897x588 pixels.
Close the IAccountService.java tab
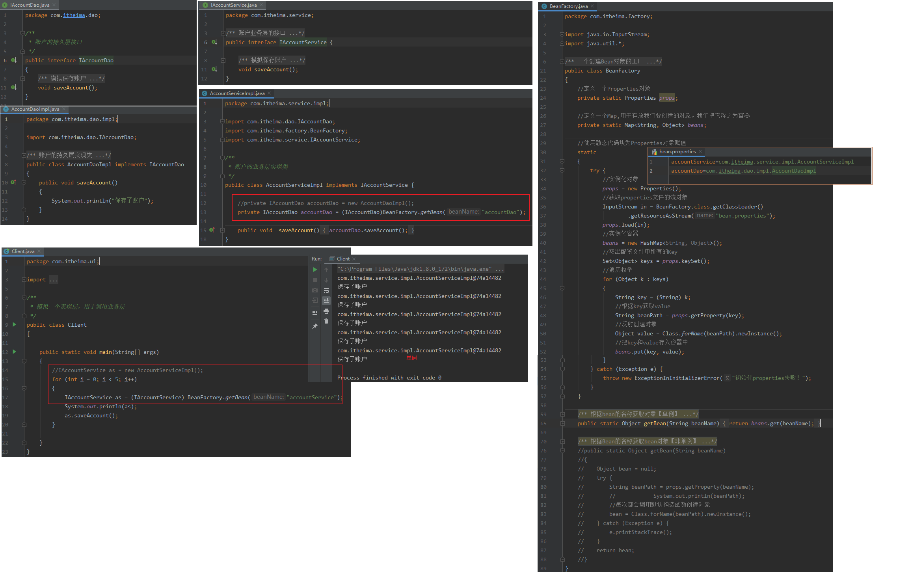pos(261,5)
